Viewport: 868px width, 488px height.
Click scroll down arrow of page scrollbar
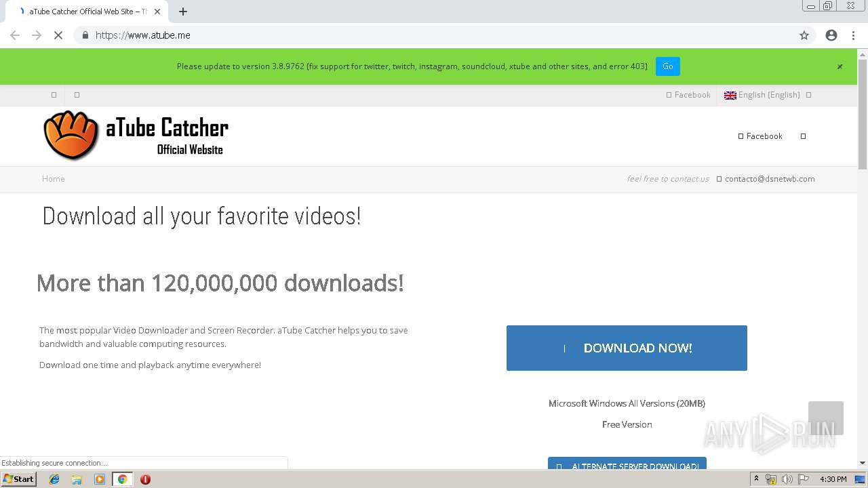pyautogui.click(x=863, y=463)
